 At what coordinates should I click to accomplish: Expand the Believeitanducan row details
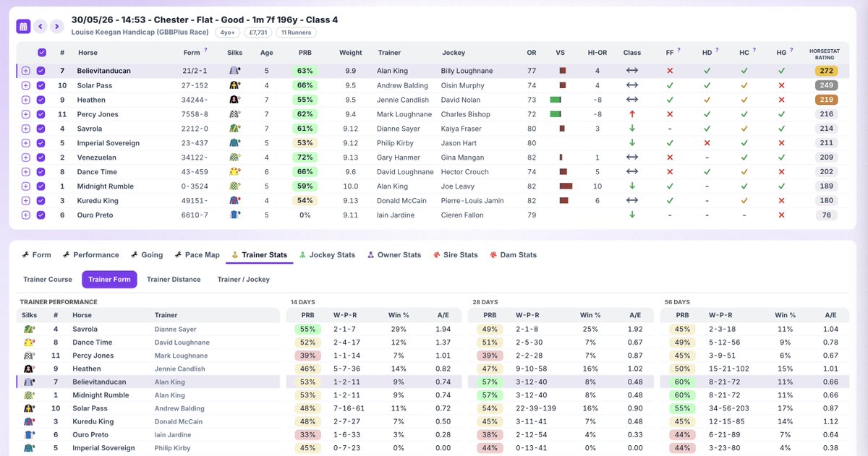26,71
